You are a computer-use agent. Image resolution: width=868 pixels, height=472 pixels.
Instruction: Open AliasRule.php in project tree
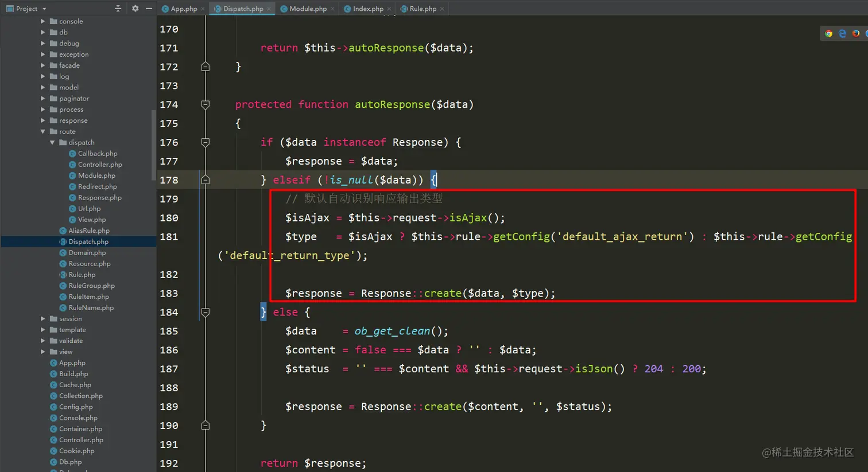84,231
